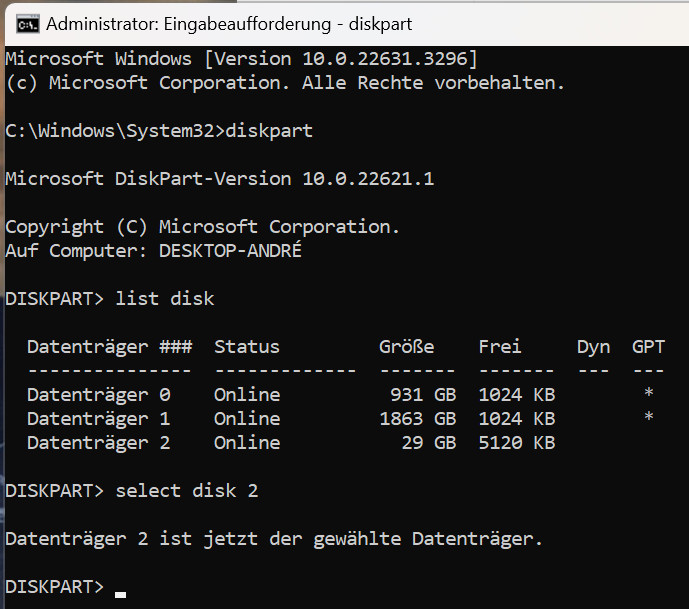Click the 'select disk 2' command text
Viewport: 689px width, 609px height.
tap(186, 491)
